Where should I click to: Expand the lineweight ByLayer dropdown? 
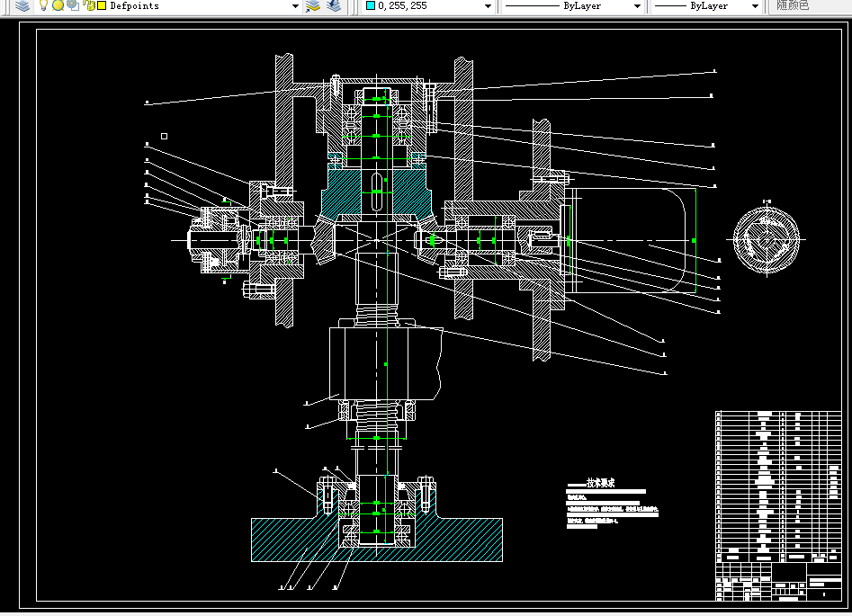click(754, 5)
